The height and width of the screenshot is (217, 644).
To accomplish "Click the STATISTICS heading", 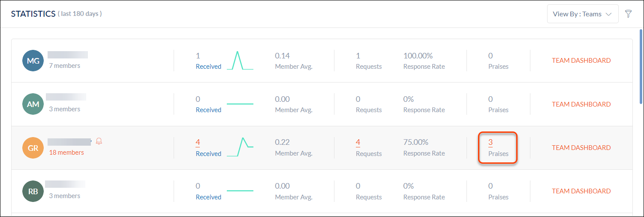I will [33, 14].
